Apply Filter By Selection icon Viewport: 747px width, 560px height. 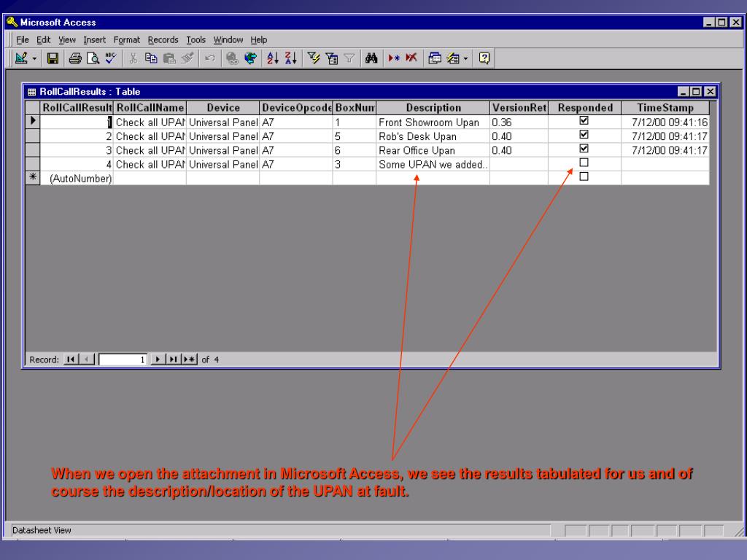point(314,58)
